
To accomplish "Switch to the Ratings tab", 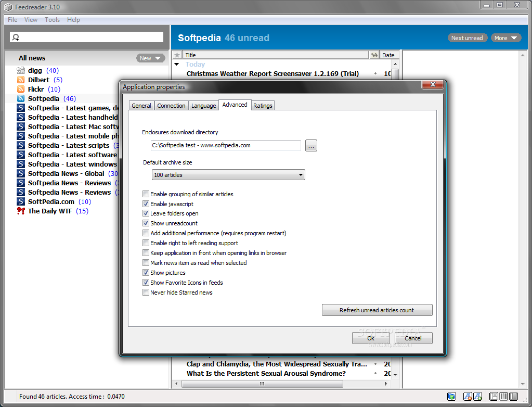I will [x=263, y=106].
